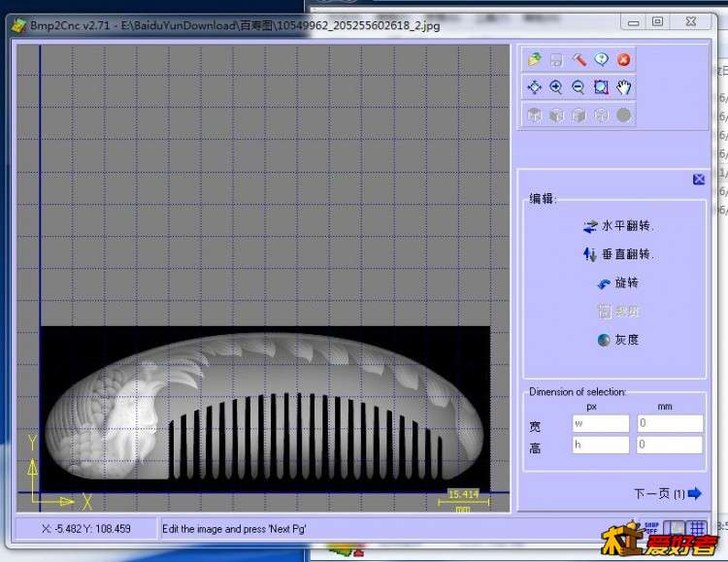Click the open image file icon
728x562 pixels.
[x=534, y=60]
